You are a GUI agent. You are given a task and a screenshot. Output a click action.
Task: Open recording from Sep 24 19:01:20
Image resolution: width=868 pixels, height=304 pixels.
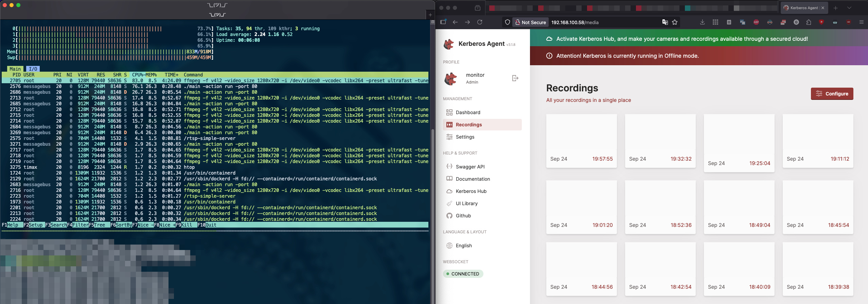582,207
